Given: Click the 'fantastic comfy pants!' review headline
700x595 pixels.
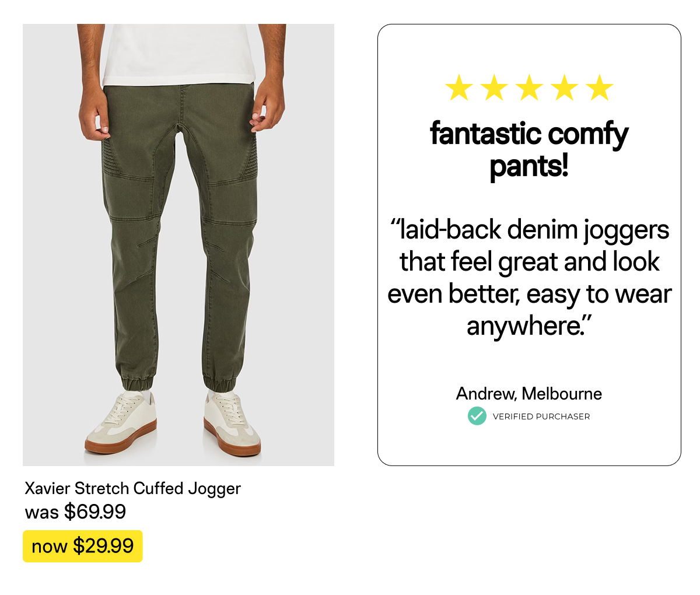Looking at the screenshot, I should click(529, 149).
